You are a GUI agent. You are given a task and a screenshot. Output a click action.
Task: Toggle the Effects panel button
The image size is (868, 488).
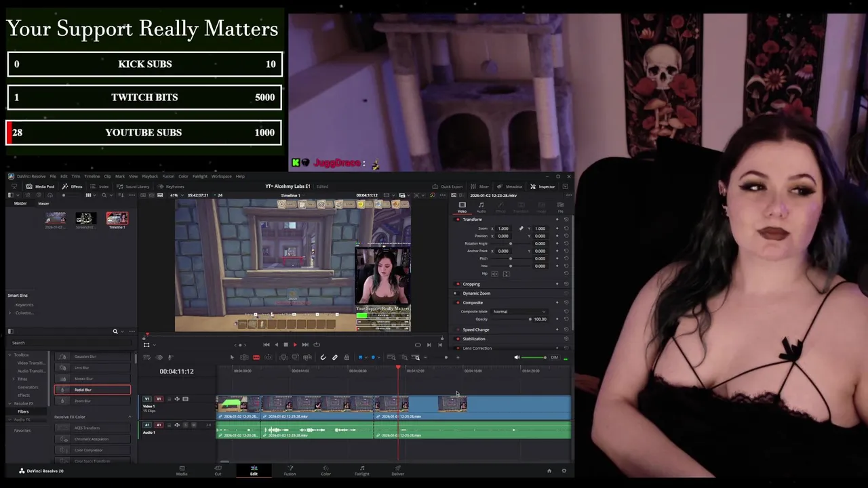coord(72,186)
